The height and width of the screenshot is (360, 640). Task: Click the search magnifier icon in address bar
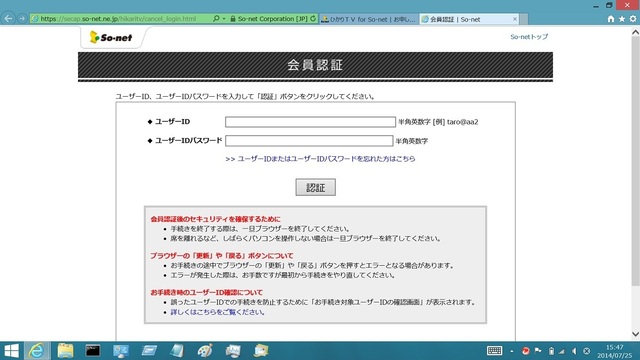(x=216, y=19)
